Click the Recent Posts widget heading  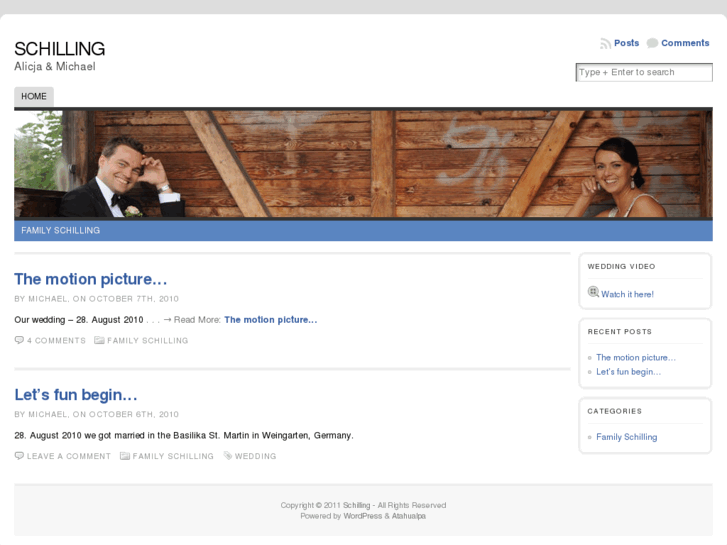(x=619, y=332)
